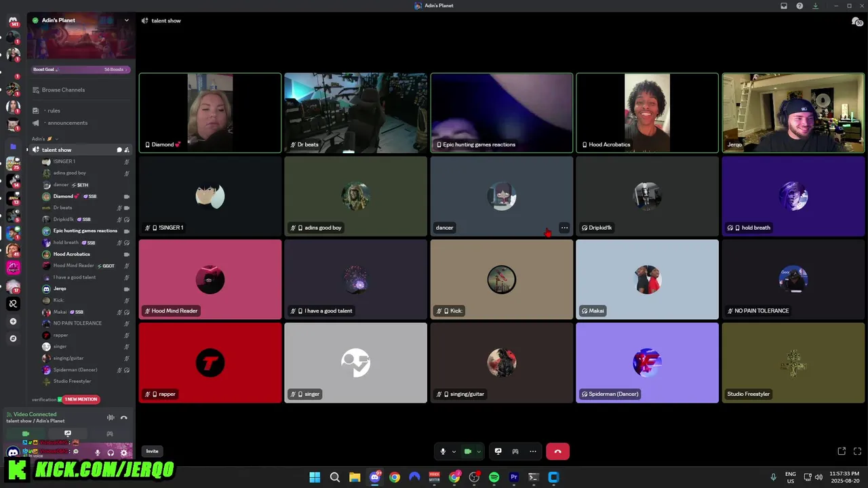Open Discord direct messages home icon
The image size is (868, 488).
pyautogui.click(x=13, y=21)
